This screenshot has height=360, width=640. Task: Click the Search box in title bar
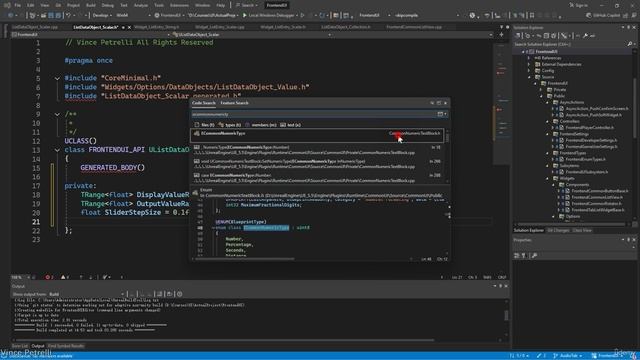[247, 5]
